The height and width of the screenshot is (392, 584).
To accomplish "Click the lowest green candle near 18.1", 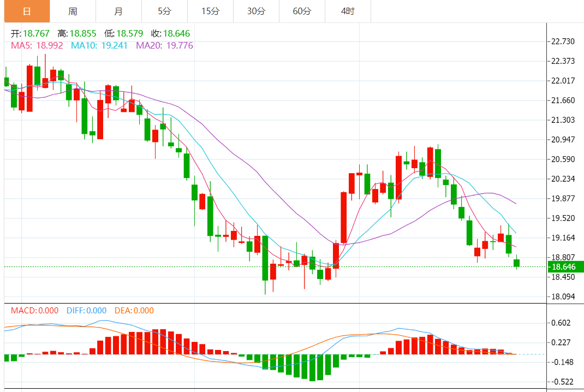I will pyautogui.click(x=265, y=258).
